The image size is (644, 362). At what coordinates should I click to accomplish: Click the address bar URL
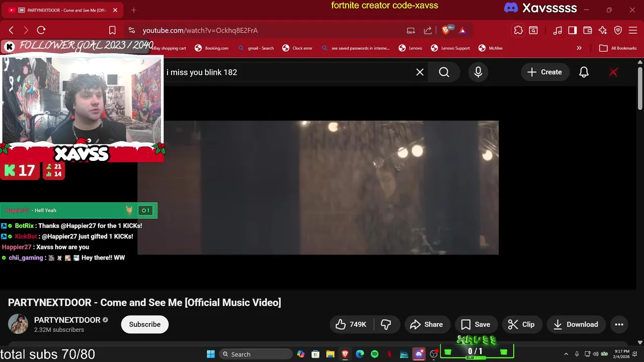coord(200,30)
